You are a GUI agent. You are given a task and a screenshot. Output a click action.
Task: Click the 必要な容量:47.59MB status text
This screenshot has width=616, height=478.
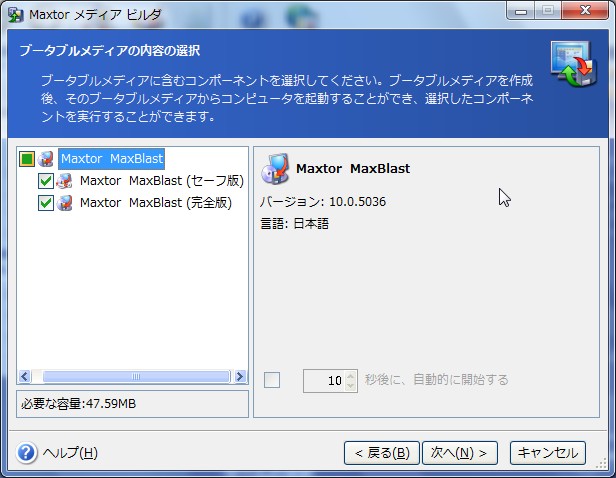pos(79,404)
